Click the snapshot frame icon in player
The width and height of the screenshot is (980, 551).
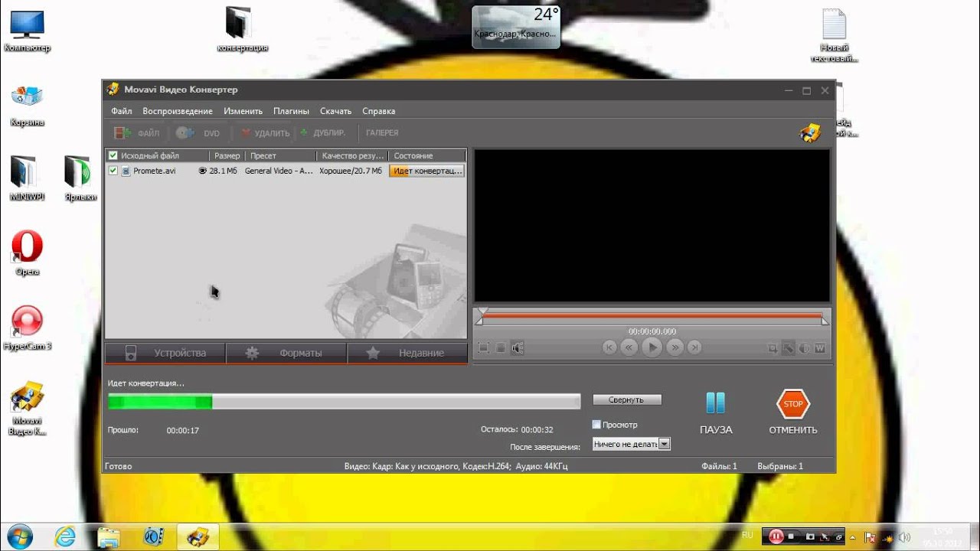pos(501,348)
